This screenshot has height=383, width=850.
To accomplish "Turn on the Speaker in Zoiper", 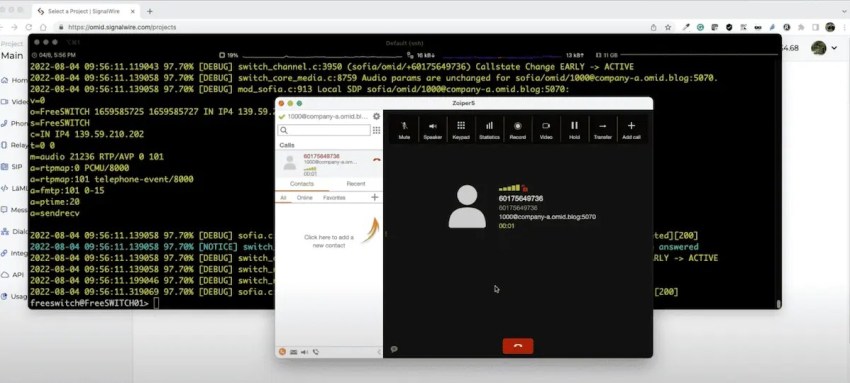I will tap(433, 130).
